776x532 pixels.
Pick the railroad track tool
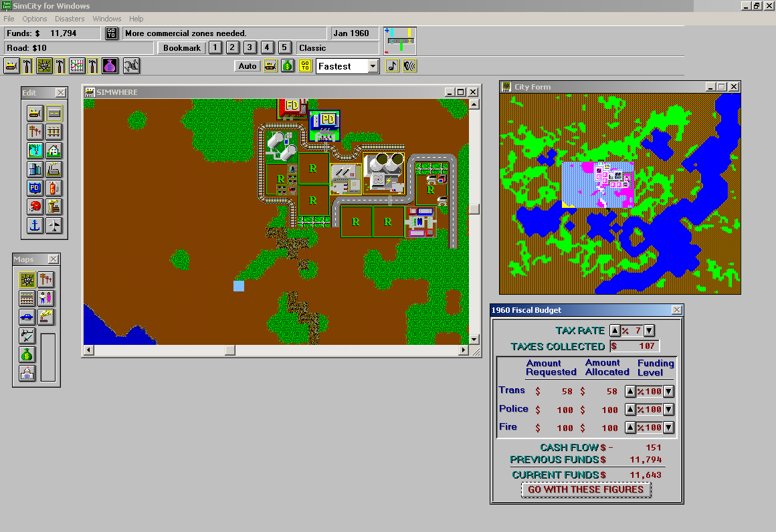pos(54,132)
